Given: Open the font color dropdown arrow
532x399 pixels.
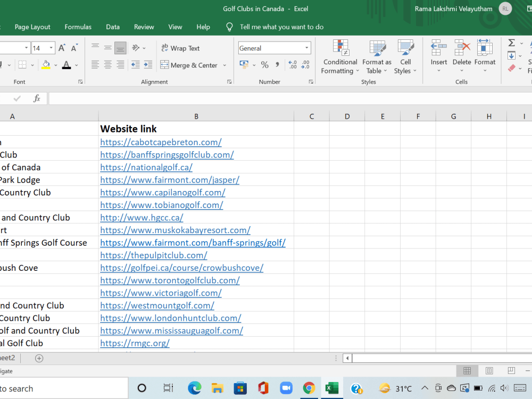Looking at the screenshot, I should (x=76, y=65).
